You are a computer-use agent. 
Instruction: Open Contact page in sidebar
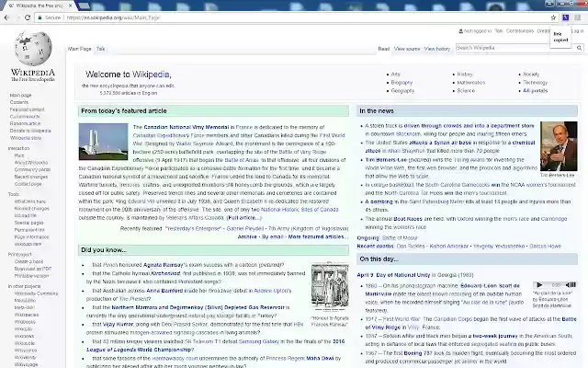coord(28,184)
